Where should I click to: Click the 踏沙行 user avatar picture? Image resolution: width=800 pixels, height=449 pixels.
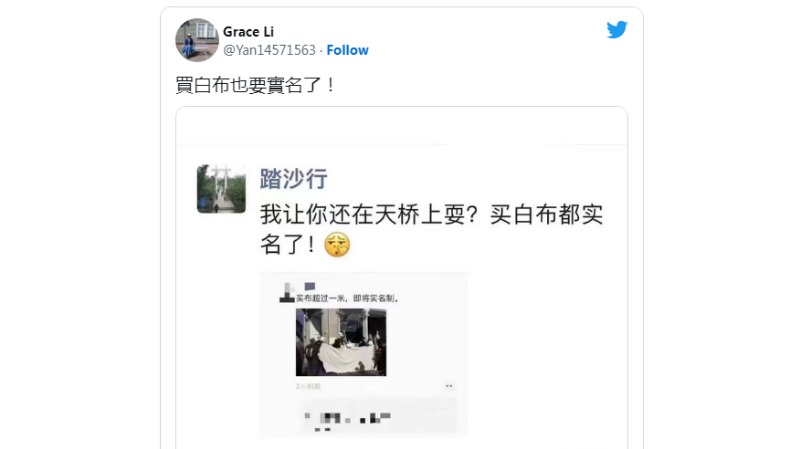pos(221,189)
